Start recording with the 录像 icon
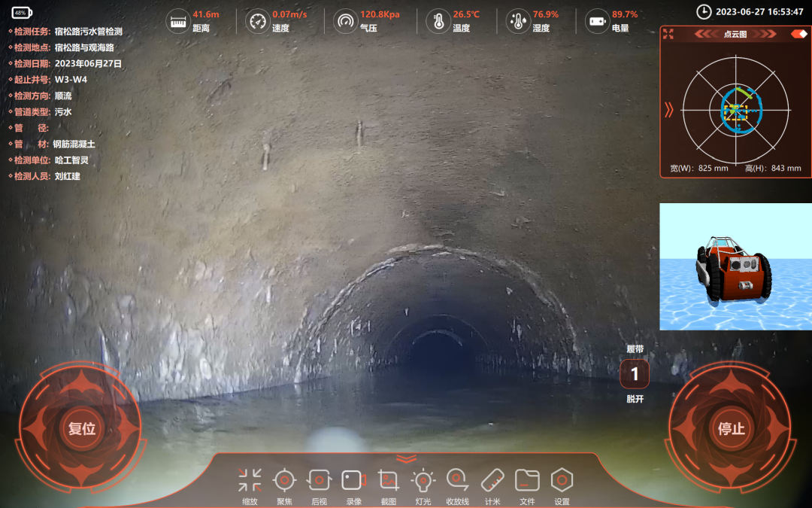The height and width of the screenshot is (508, 812). 353,480
